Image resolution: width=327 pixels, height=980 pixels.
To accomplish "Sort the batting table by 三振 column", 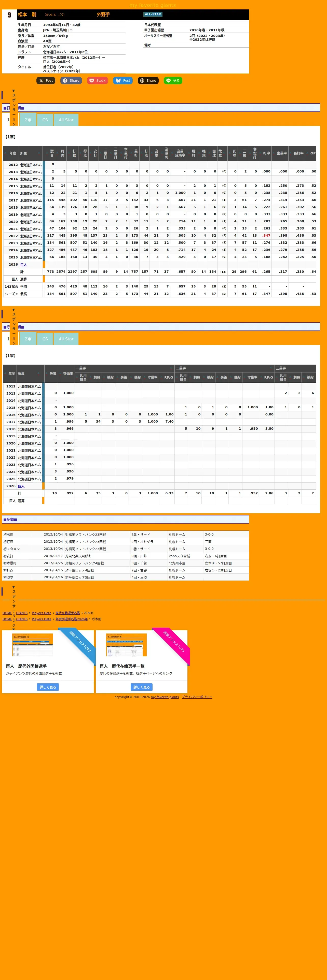I will [243, 153].
